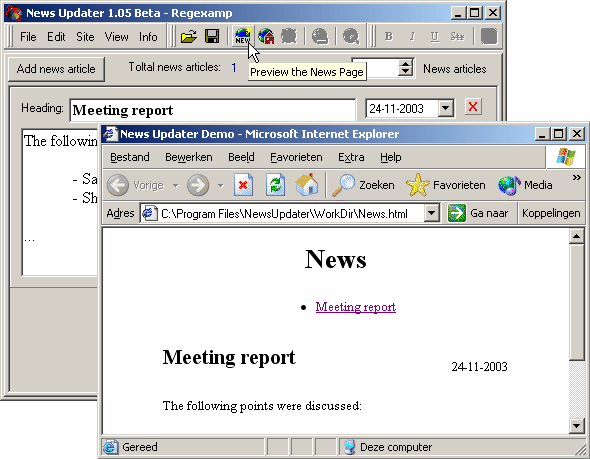Save with the floppy disk icon
The width and height of the screenshot is (590, 459).
pos(212,36)
